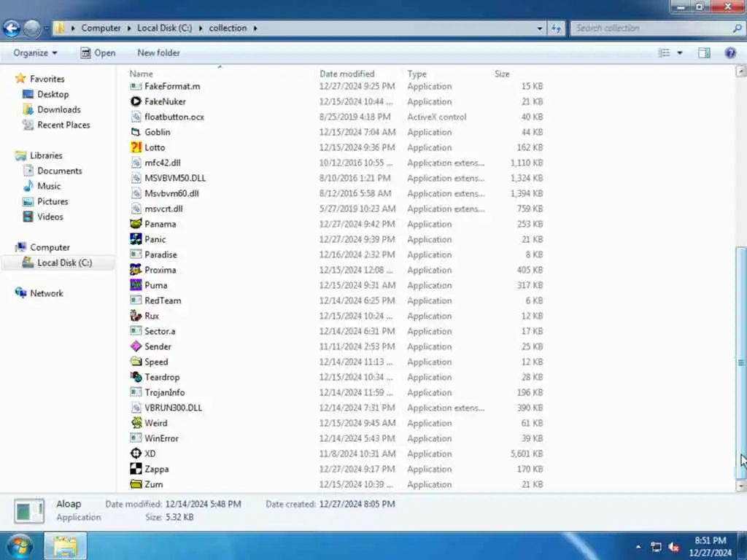Select the TrojanInfo file row
Screen dimensions: 747x560
tap(336, 392)
